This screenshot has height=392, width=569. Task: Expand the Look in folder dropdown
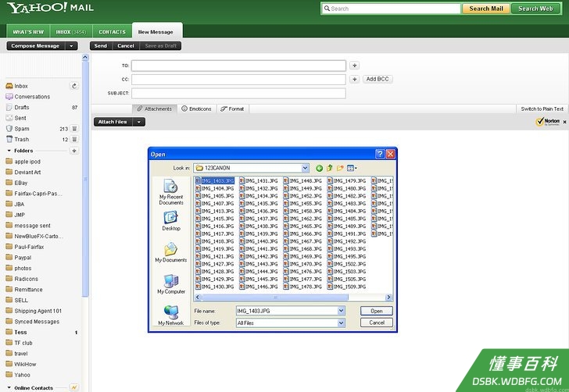[305, 168]
